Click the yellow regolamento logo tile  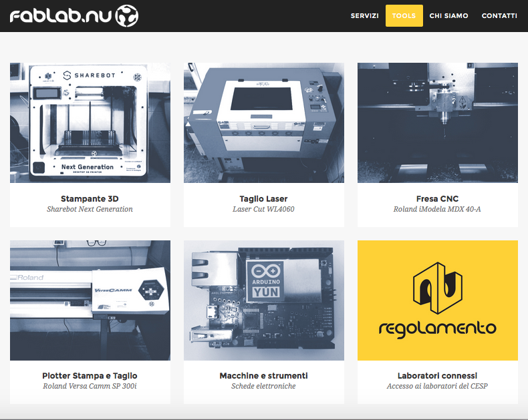(438, 300)
